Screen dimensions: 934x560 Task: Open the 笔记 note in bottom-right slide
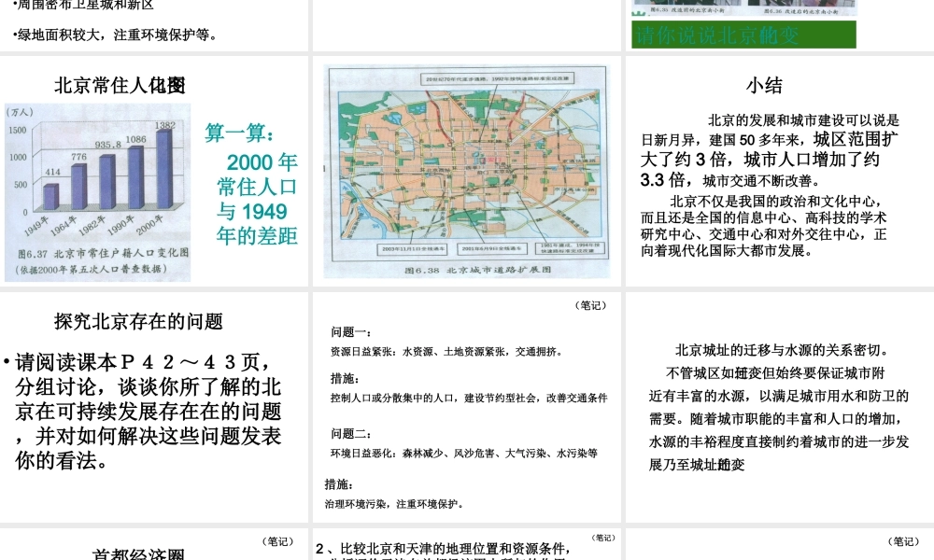click(902, 540)
